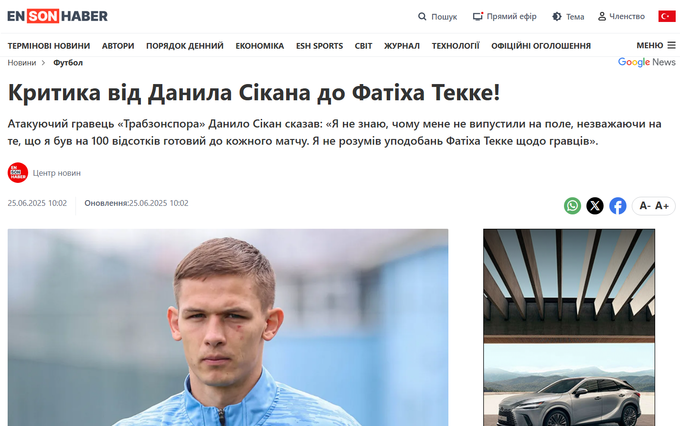
Task: Open the ESH SPORTS menu item
Action: [x=319, y=46]
